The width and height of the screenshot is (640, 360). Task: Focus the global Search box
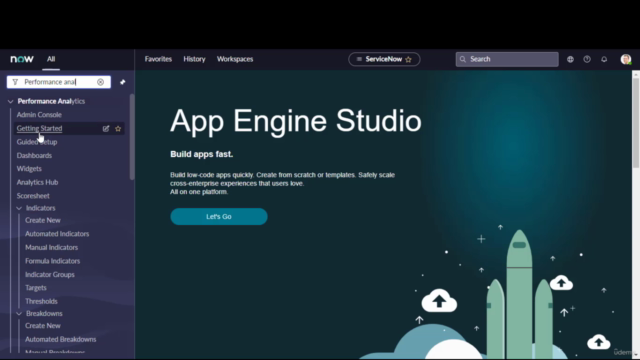coord(507,59)
